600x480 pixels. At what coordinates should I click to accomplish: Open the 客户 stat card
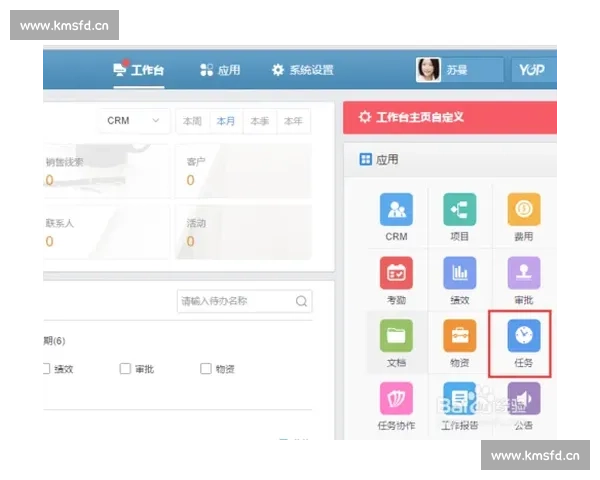(x=243, y=171)
